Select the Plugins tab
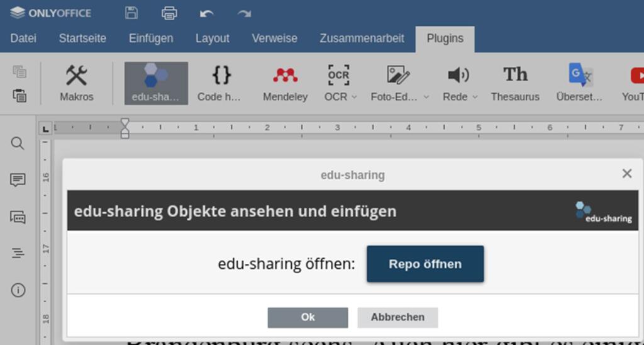 [445, 38]
